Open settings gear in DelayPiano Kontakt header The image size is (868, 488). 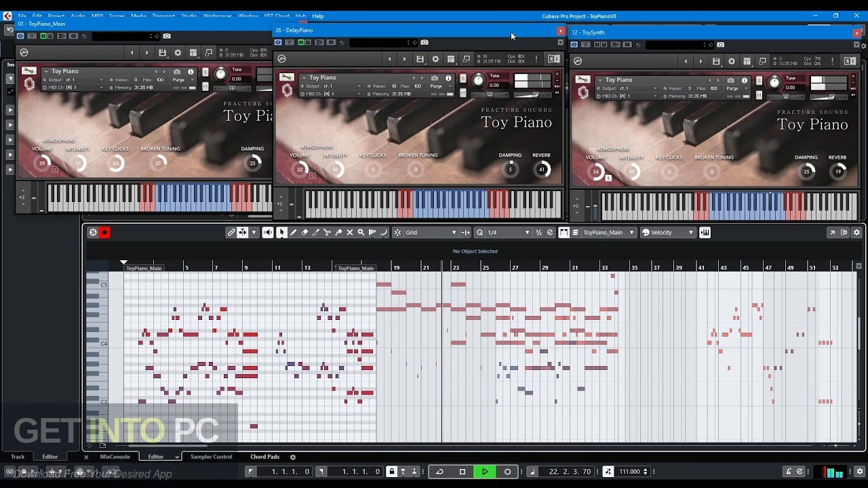[x=435, y=59]
